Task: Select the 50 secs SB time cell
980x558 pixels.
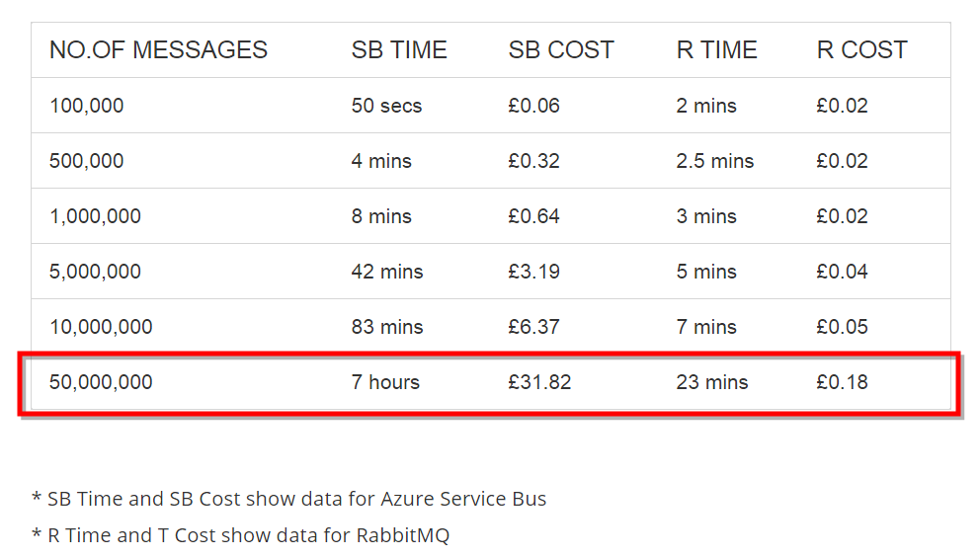Action: pos(386,106)
